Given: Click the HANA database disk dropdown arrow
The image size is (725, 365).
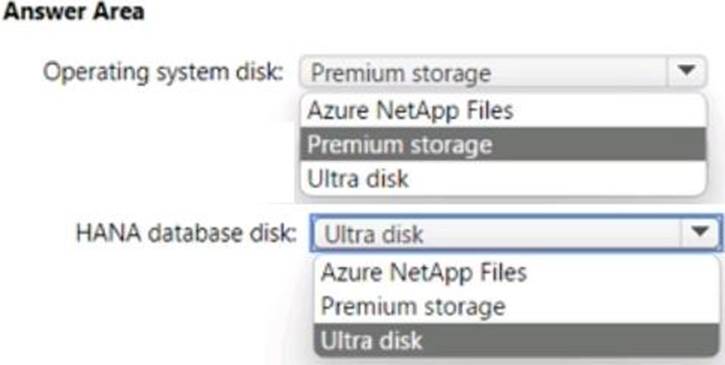Looking at the screenshot, I should pos(700,233).
